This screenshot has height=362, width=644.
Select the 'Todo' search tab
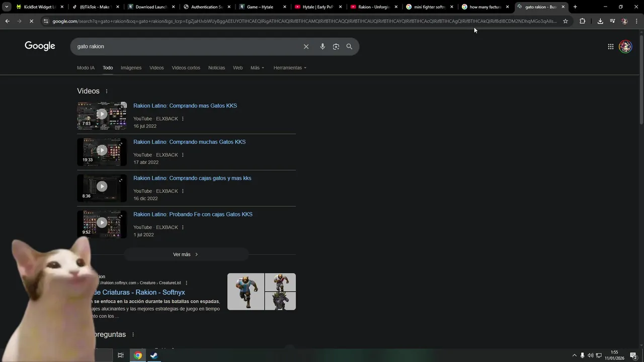click(x=108, y=68)
